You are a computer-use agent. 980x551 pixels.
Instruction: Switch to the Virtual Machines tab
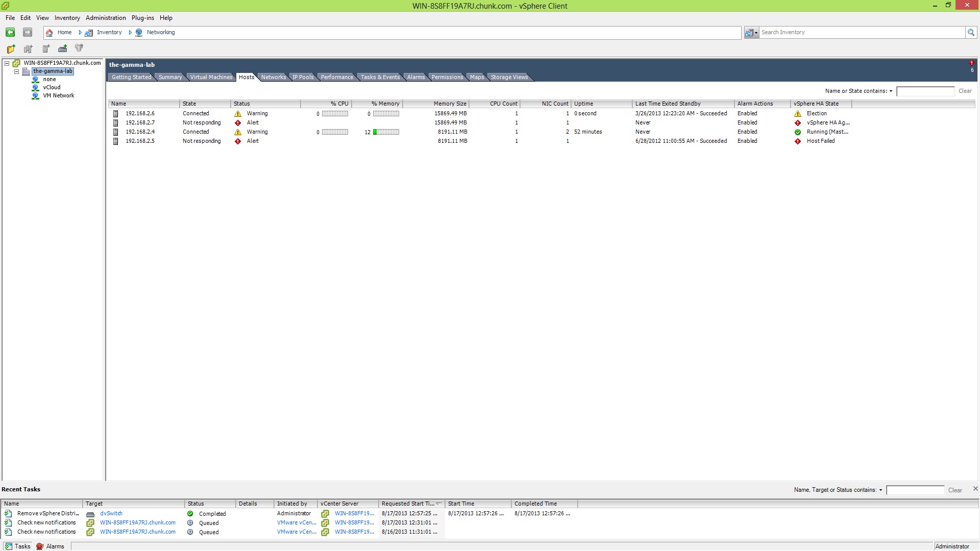point(211,78)
